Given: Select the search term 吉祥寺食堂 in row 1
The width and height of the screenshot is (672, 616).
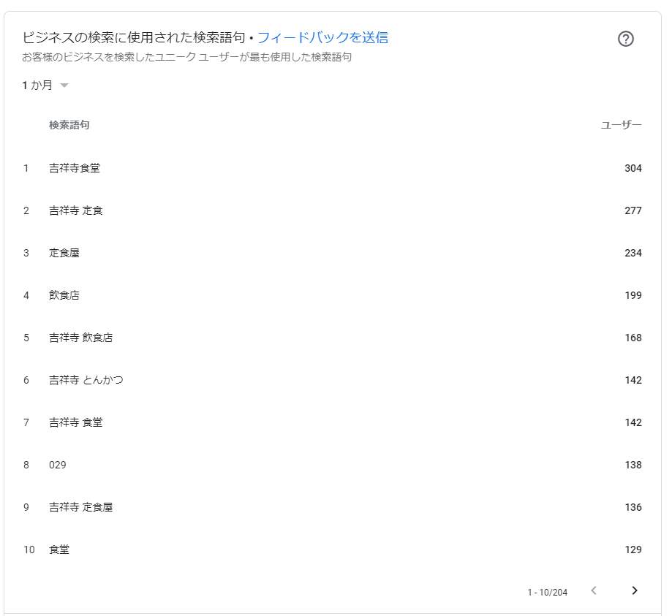Looking at the screenshot, I should tap(75, 168).
